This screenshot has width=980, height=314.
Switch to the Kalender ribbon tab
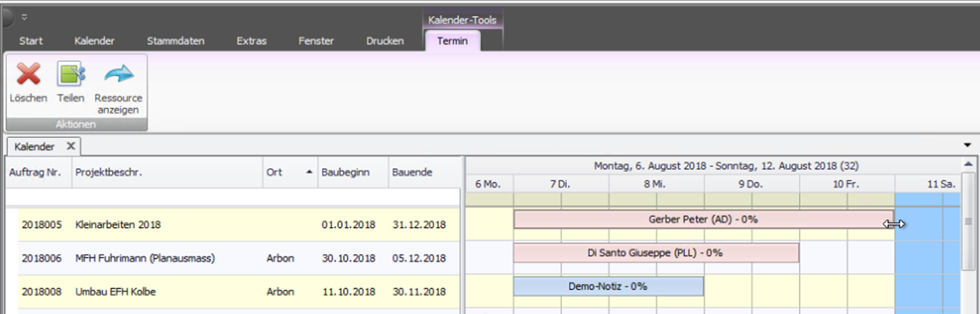tap(94, 41)
